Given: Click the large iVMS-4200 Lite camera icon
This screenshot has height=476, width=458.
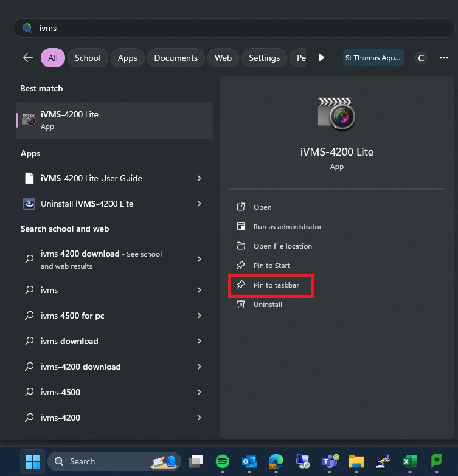Looking at the screenshot, I should pos(336,114).
